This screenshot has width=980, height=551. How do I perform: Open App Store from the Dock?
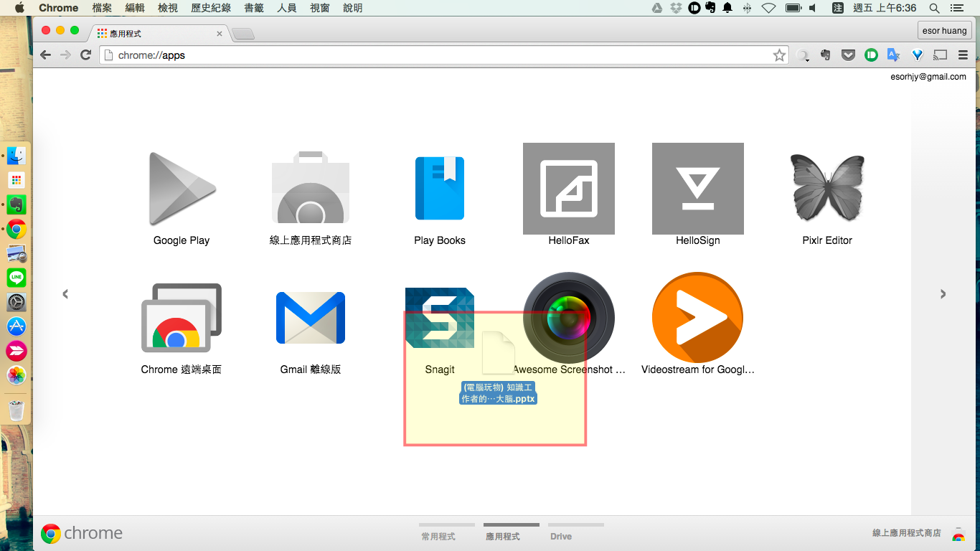point(17,326)
